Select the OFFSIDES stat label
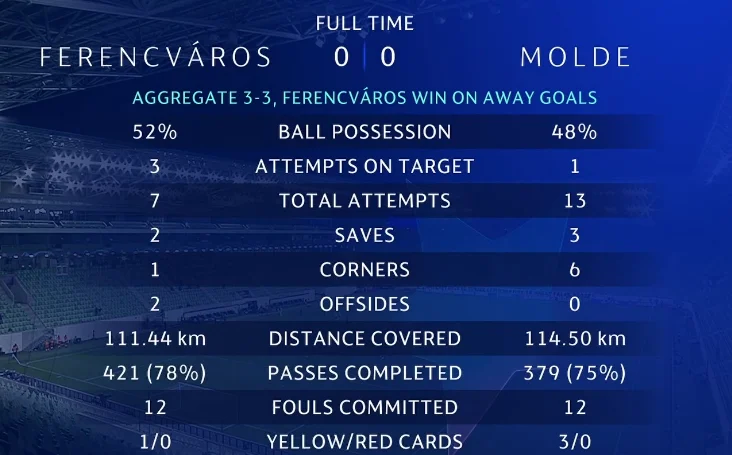This screenshot has height=455, width=732. point(365,304)
